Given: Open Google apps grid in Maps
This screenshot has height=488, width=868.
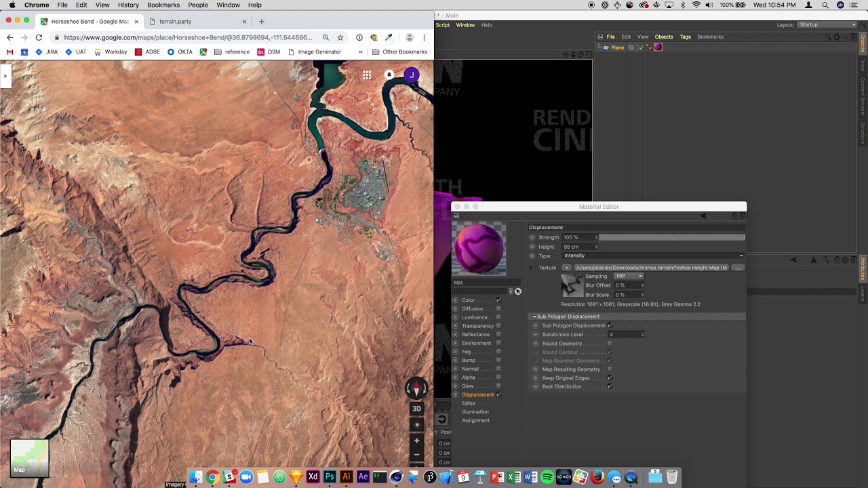Looking at the screenshot, I should (x=367, y=75).
